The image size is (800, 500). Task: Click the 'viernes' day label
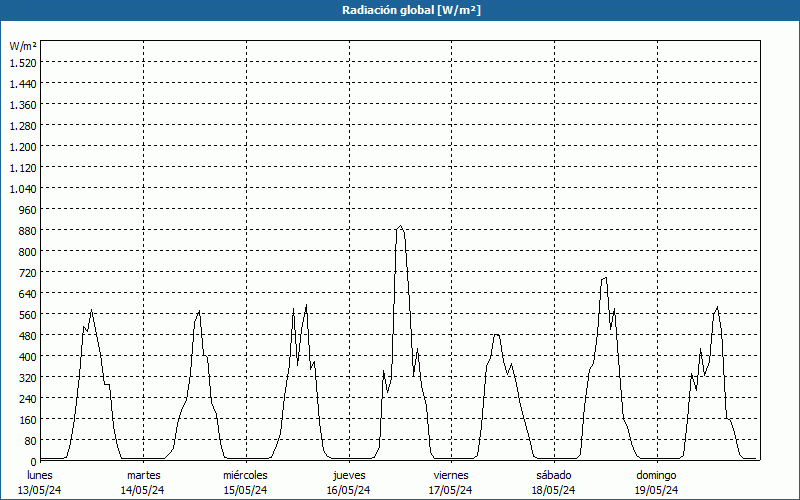click(451, 475)
